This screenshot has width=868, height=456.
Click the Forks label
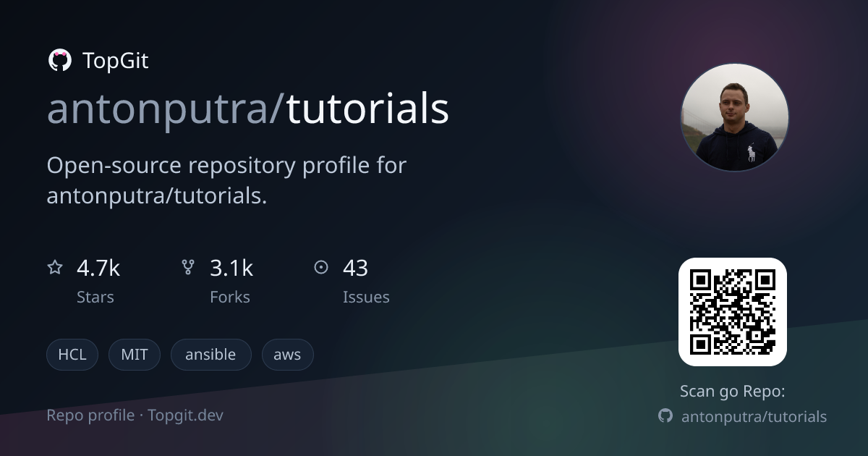(230, 297)
